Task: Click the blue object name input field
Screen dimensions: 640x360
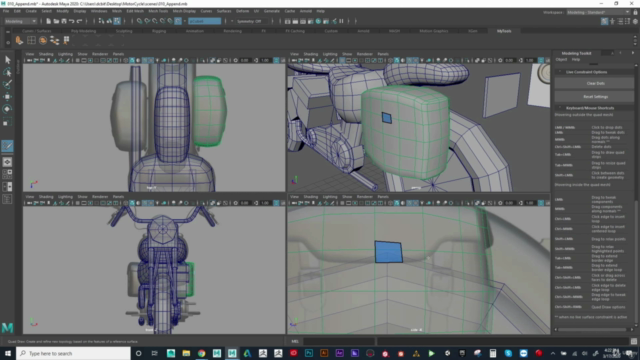Action: click(204, 21)
